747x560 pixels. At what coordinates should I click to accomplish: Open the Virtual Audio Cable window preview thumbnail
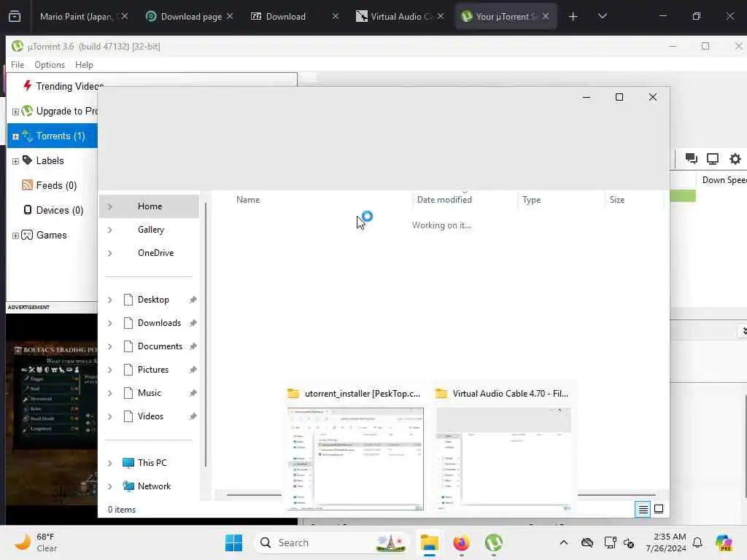pyautogui.click(x=503, y=459)
